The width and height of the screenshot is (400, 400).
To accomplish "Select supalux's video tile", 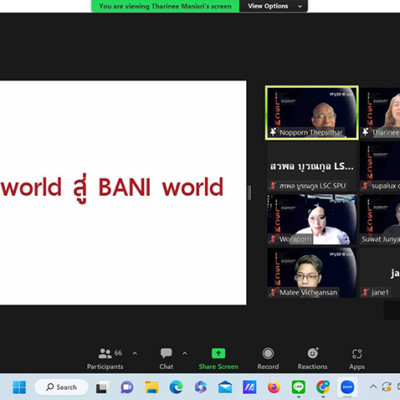I will tap(380, 167).
